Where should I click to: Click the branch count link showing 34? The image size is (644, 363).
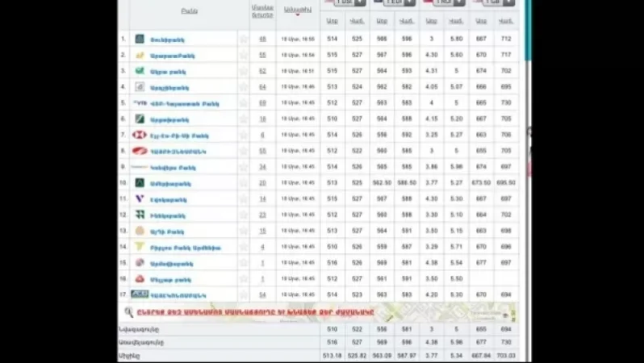pos(262,167)
